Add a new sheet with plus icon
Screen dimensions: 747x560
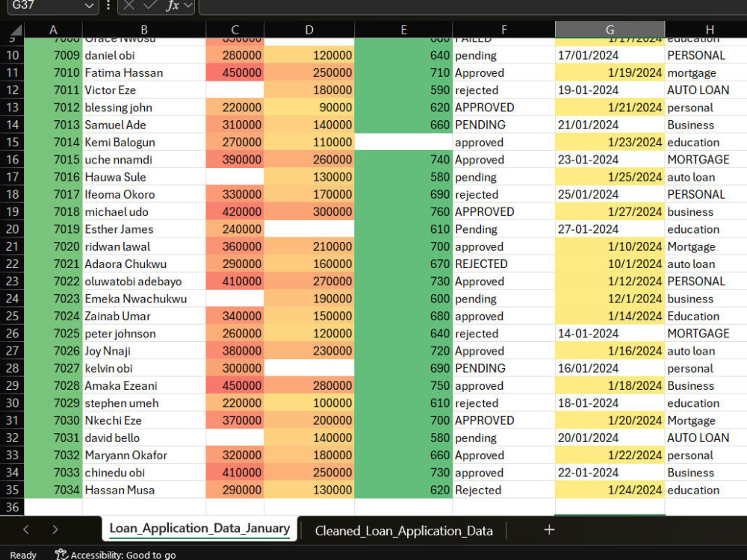pyautogui.click(x=549, y=529)
